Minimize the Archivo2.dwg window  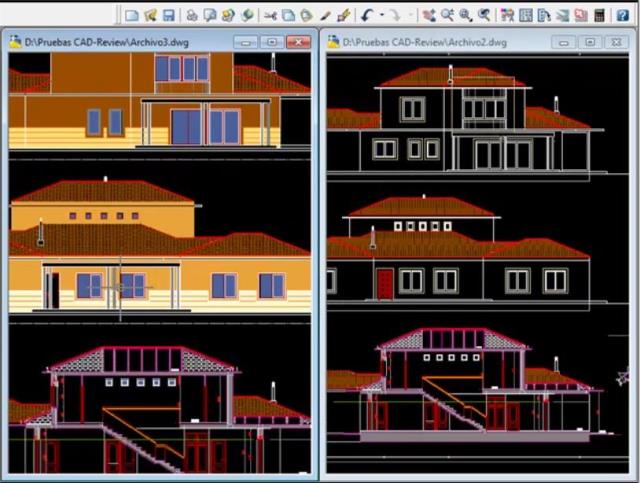[x=563, y=42]
